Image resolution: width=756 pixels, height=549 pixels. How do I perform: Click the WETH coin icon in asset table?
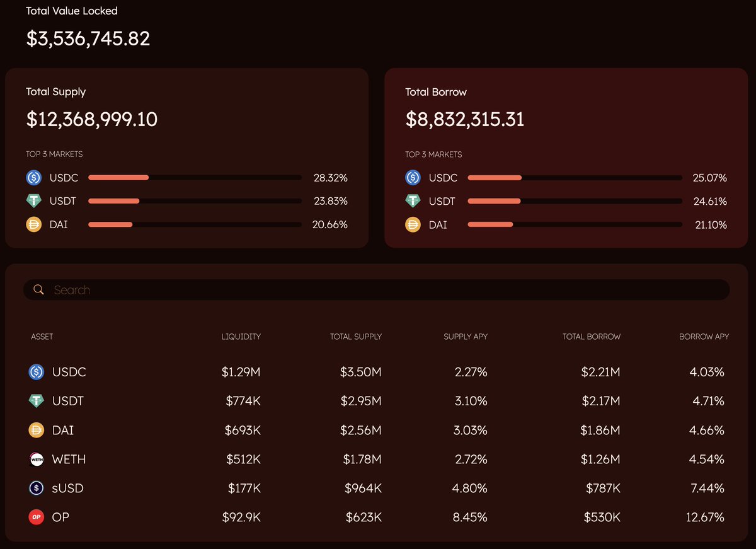click(x=37, y=459)
